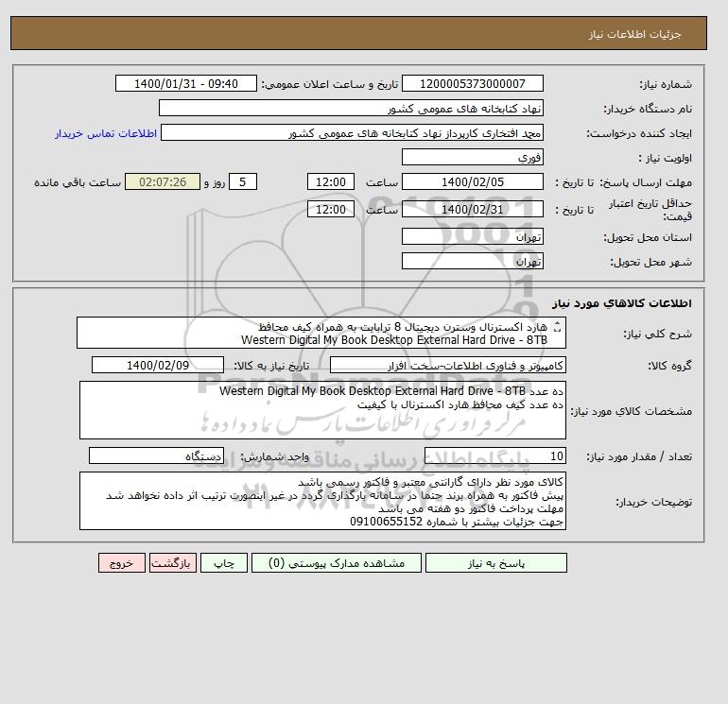Click scroll stepper in شرح کلی نیاز box
The width and height of the screenshot is (728, 704).
(x=558, y=327)
